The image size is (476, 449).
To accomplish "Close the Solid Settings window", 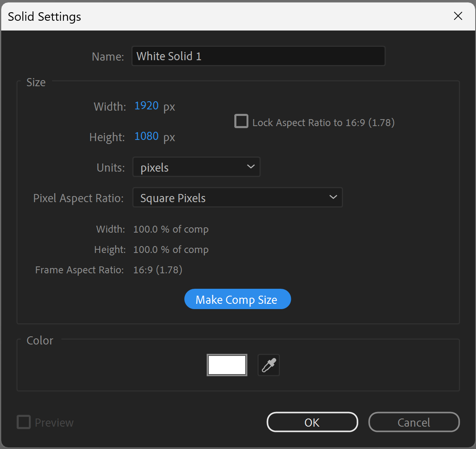I will coord(458,16).
